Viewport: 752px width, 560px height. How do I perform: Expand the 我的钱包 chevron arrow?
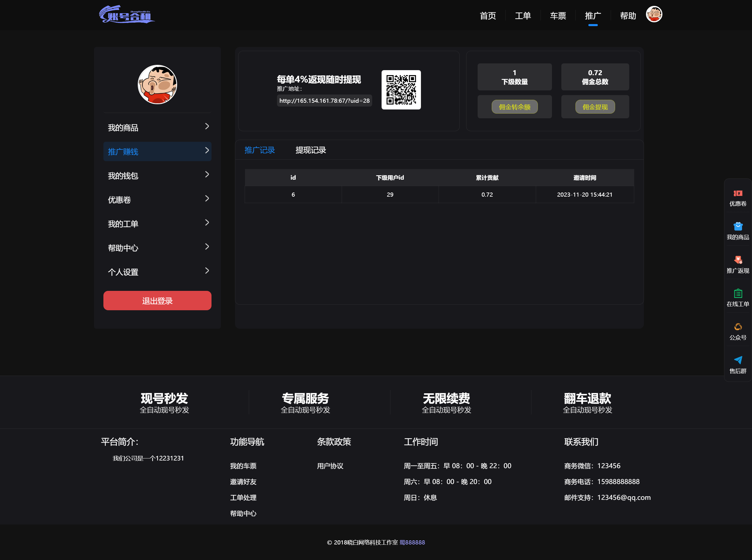click(x=207, y=174)
